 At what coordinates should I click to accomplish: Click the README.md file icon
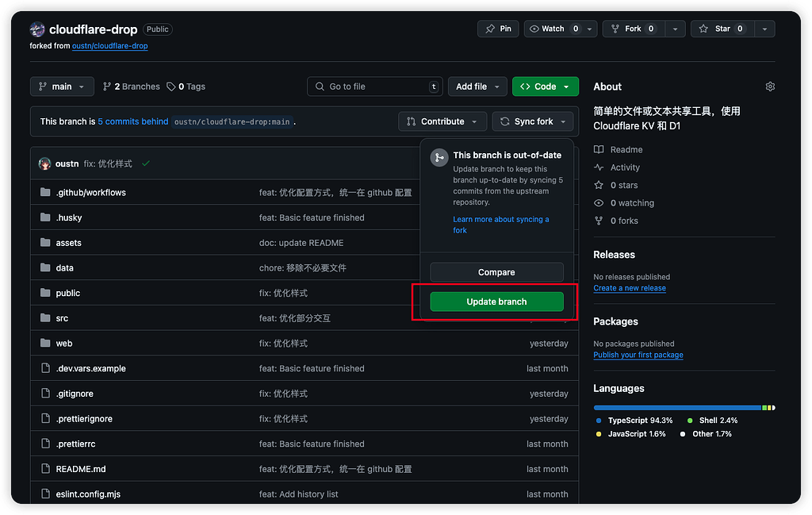[x=45, y=469]
